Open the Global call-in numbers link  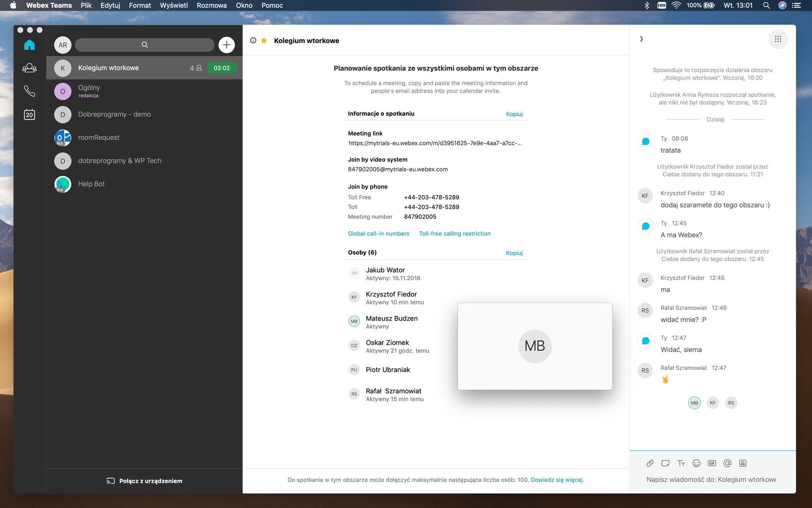(x=379, y=233)
